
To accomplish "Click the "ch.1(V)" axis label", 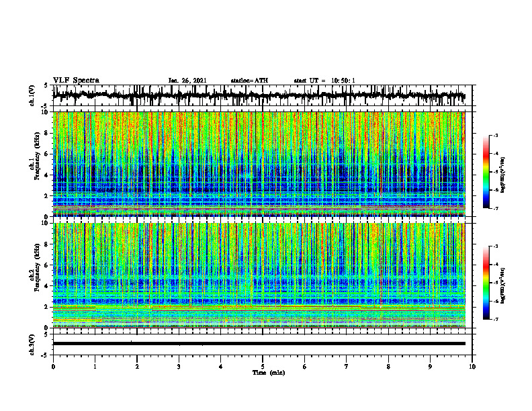I will click(32, 95).
